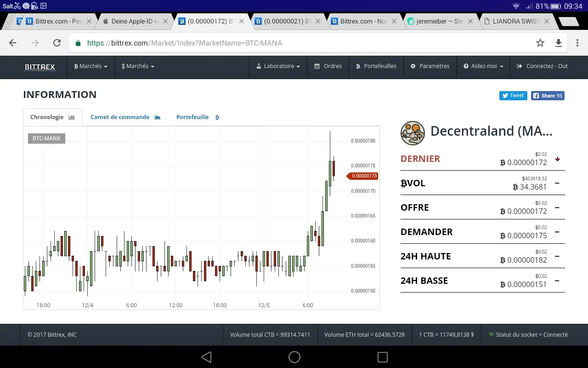Click the download icon in address bar
Screen dimensions: 588x368
(x=559, y=43)
